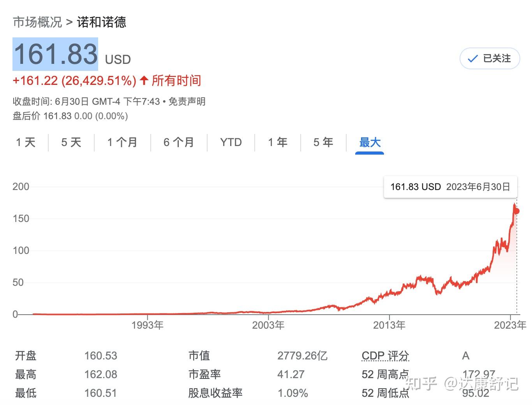Select the 1个月 chart period
The height and width of the screenshot is (405, 532).
click(x=122, y=143)
